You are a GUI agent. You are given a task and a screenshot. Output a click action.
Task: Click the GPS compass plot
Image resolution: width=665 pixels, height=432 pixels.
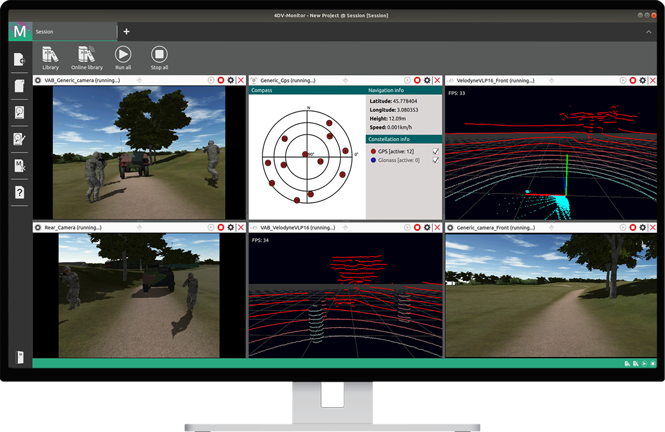308,155
